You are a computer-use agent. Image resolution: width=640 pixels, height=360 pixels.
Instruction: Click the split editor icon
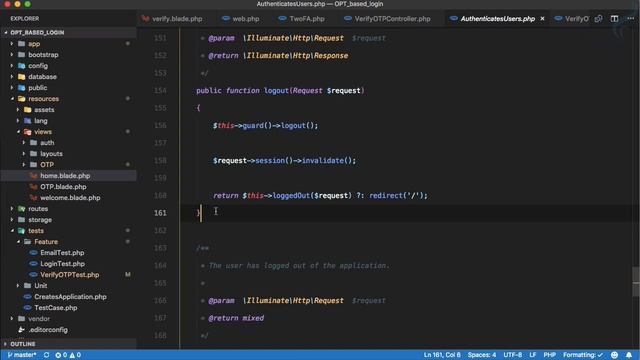tap(614, 19)
